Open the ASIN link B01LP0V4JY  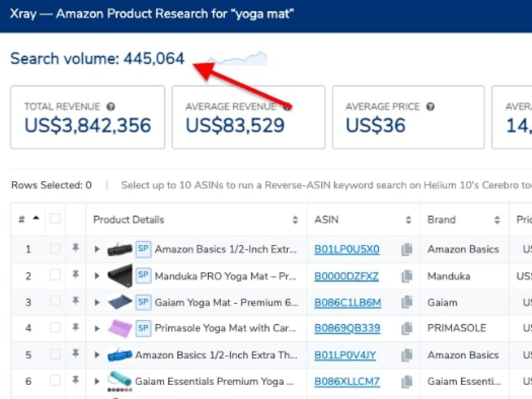pyautogui.click(x=345, y=355)
